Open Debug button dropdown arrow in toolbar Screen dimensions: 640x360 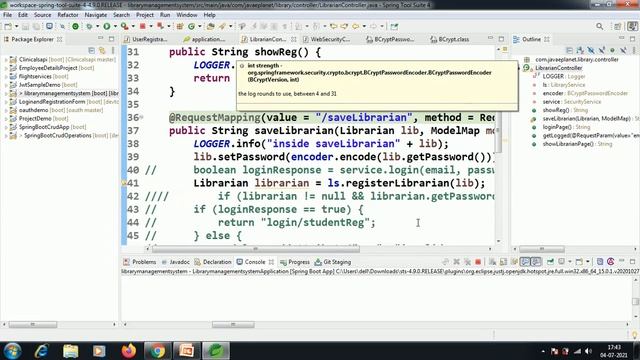tap(98, 27)
